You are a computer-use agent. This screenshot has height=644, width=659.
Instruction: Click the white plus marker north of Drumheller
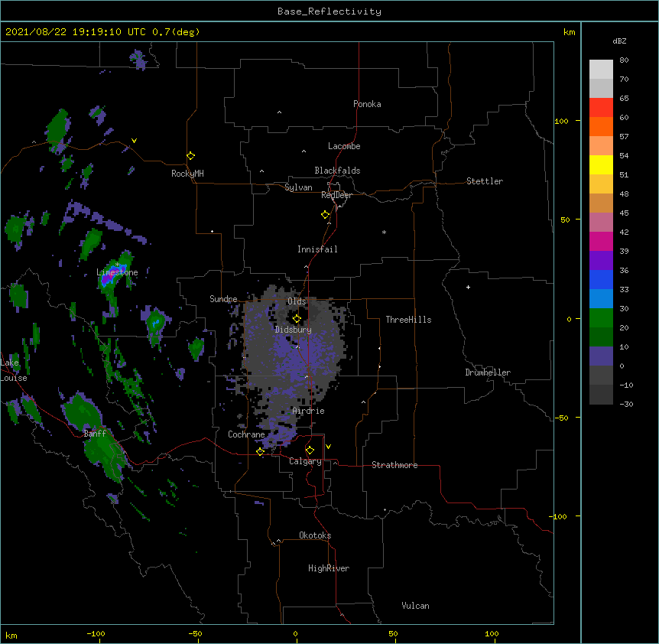pyautogui.click(x=468, y=287)
